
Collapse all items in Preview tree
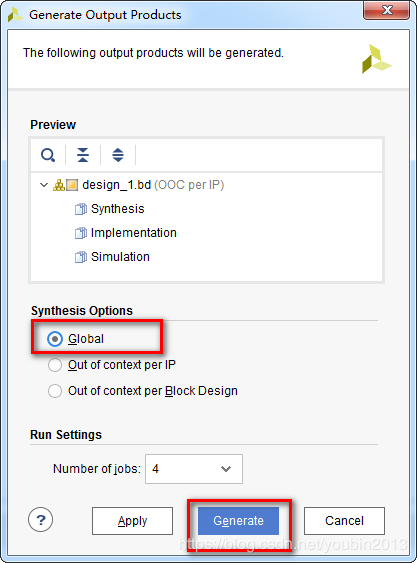(83, 155)
